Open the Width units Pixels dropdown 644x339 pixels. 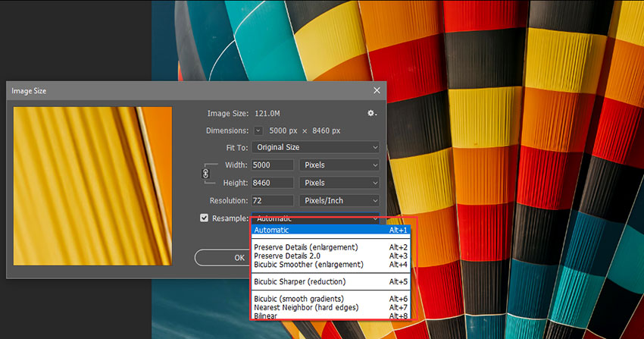(x=339, y=165)
